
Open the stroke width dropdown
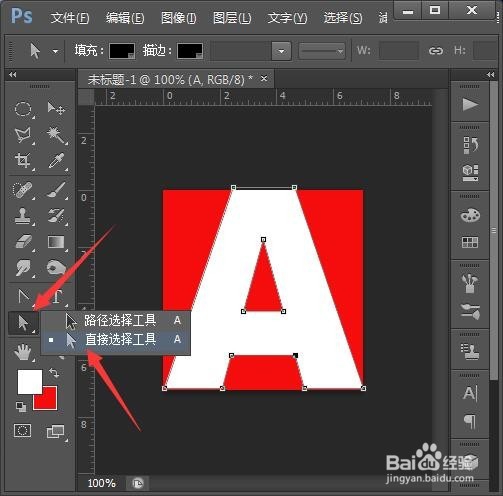(281, 51)
